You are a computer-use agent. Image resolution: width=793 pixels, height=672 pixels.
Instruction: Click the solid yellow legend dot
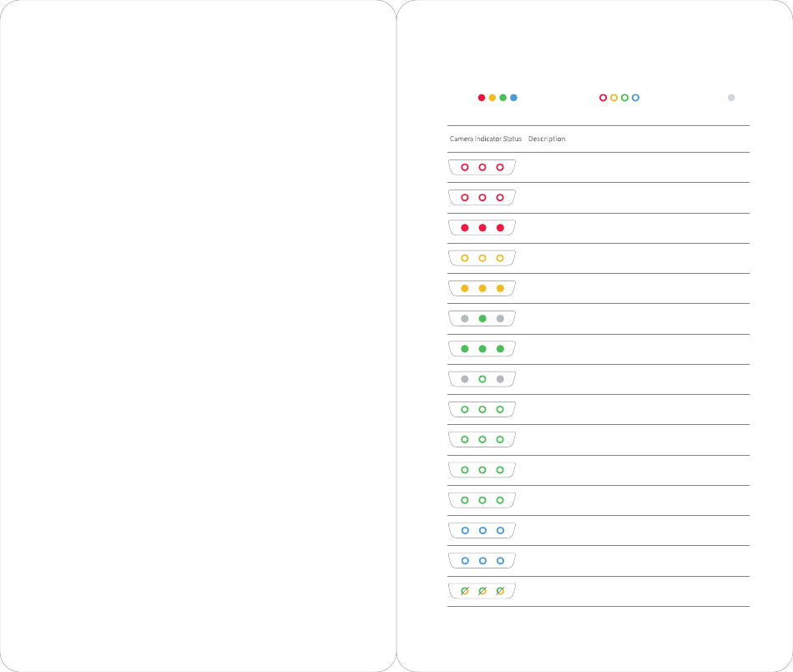pyautogui.click(x=492, y=98)
